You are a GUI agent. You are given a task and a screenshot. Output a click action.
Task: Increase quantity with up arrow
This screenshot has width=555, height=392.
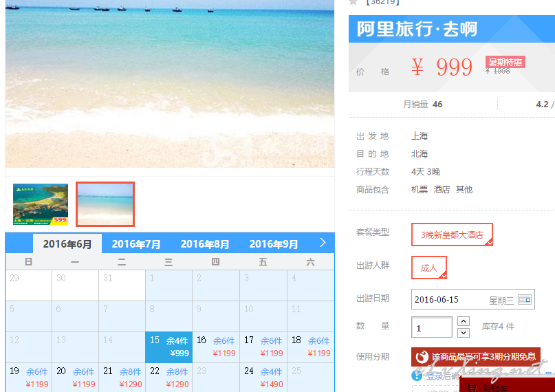tap(464, 321)
